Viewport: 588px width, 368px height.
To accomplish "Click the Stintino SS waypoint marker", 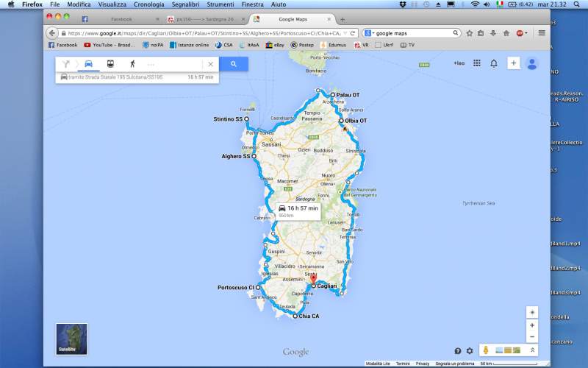I will click(x=246, y=118).
